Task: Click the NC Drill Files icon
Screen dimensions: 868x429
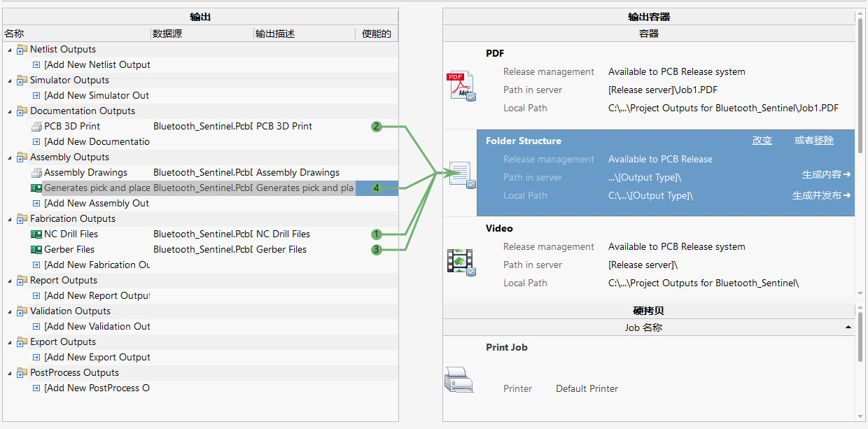Action: (x=36, y=234)
